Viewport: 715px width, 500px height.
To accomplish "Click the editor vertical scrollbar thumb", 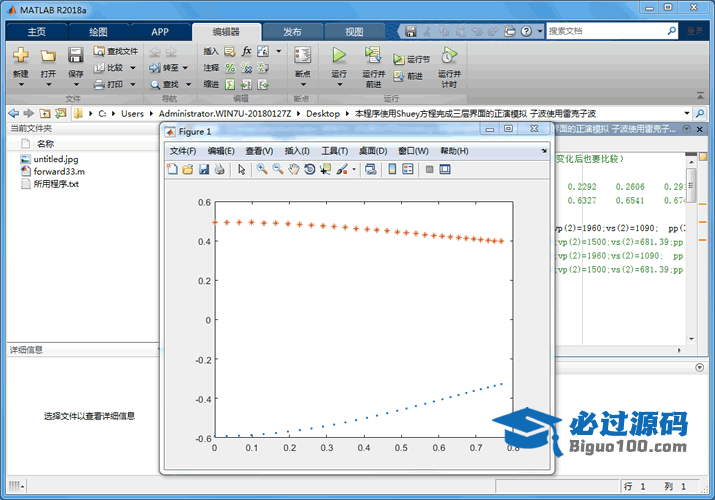I will 691,185.
